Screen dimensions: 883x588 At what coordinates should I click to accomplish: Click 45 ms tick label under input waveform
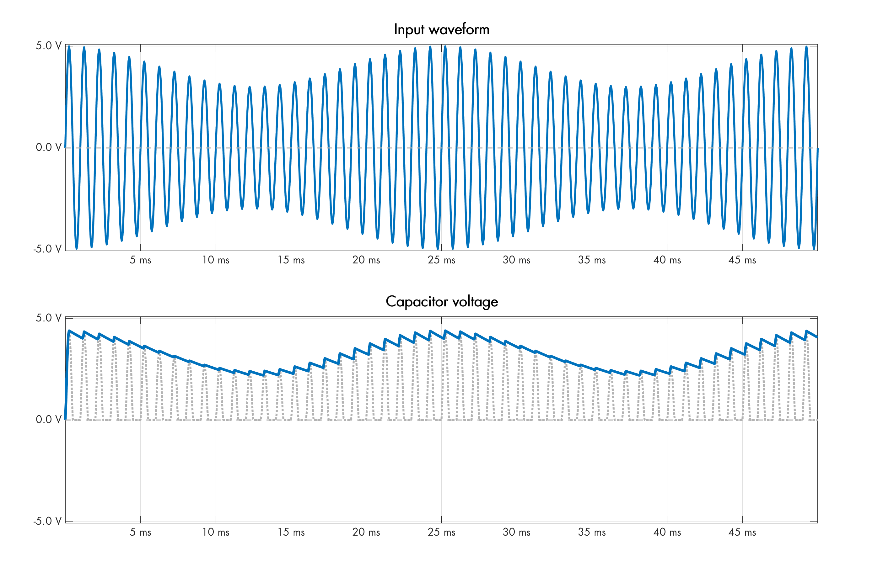click(742, 260)
